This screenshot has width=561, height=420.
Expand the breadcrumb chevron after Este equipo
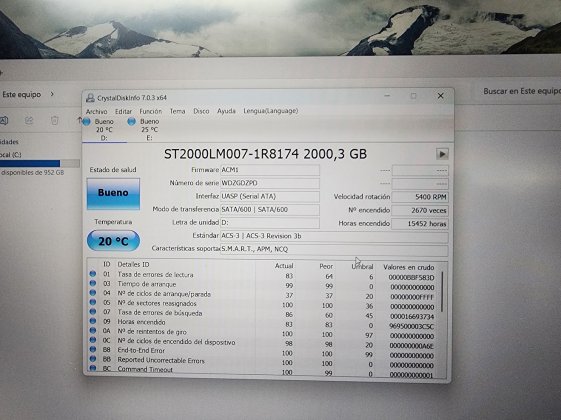tap(52, 94)
